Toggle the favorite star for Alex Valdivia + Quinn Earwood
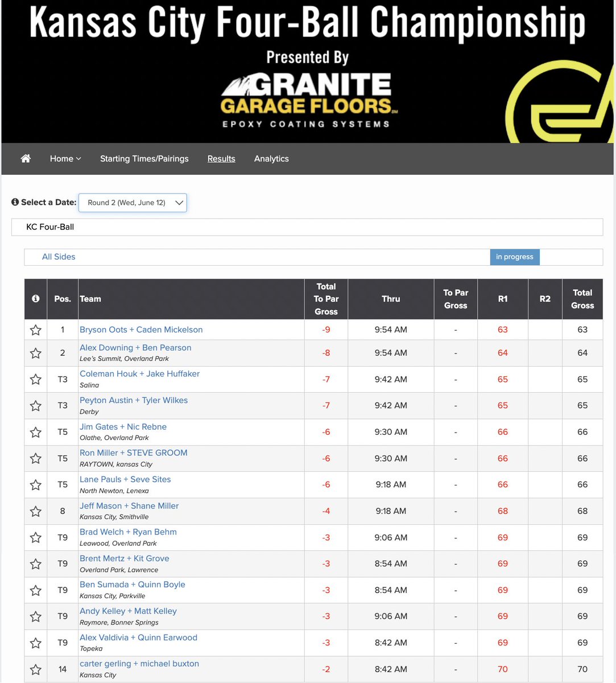The width and height of the screenshot is (616, 683). tap(35, 643)
